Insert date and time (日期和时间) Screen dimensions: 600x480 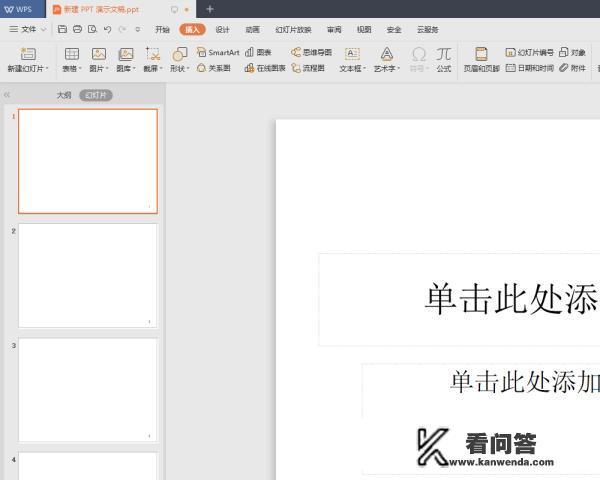click(530, 68)
